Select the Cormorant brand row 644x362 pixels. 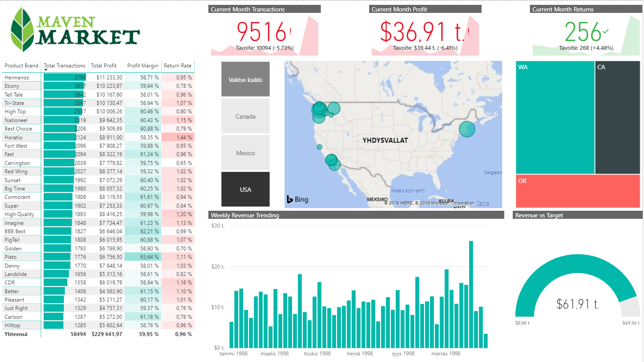pos(98,197)
